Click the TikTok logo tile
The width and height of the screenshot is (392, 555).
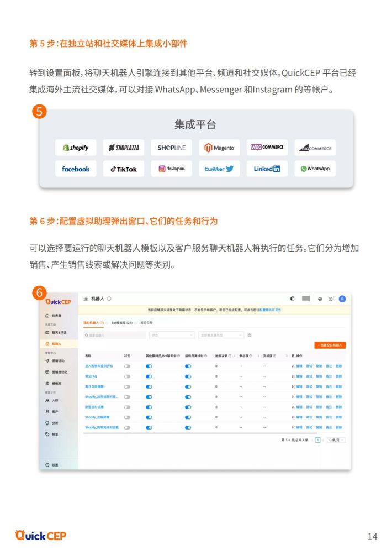[124, 169]
